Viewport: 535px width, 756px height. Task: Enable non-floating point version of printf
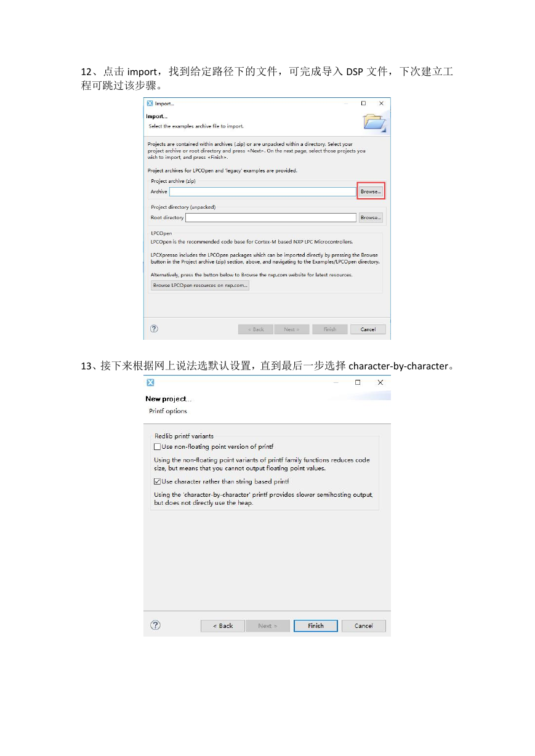click(157, 447)
